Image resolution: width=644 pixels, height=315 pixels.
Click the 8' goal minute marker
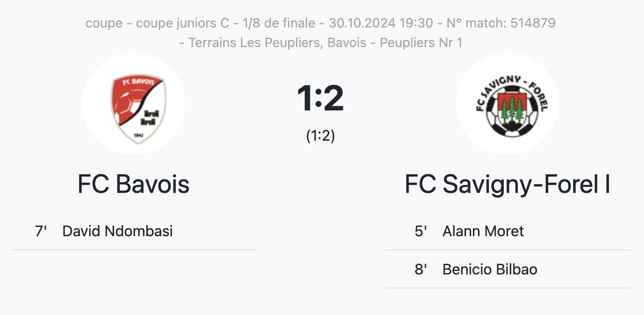pyautogui.click(x=421, y=269)
